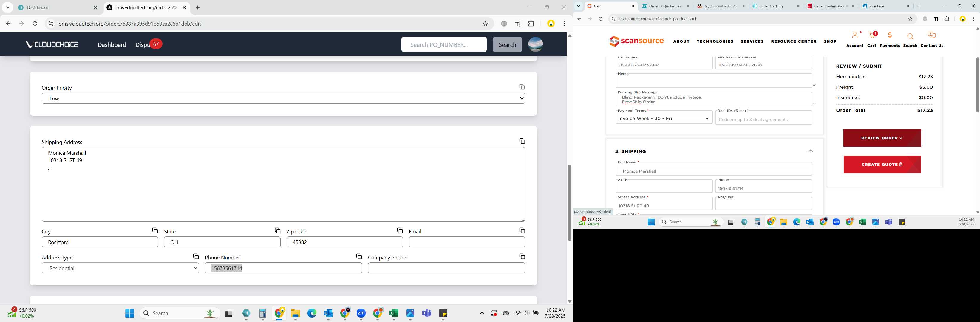Image resolution: width=980 pixels, height=322 pixels.
Task: Click the Search button in CloudChoice
Action: coord(507,44)
